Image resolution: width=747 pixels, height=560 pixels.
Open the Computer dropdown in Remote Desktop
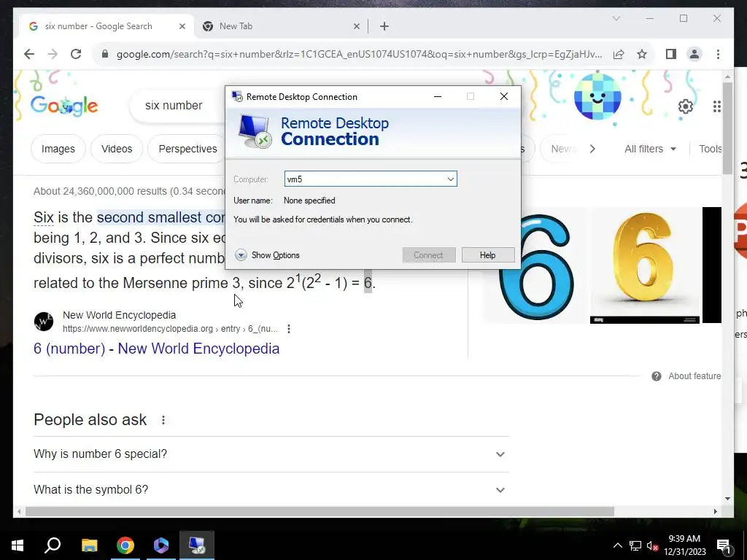click(x=450, y=179)
